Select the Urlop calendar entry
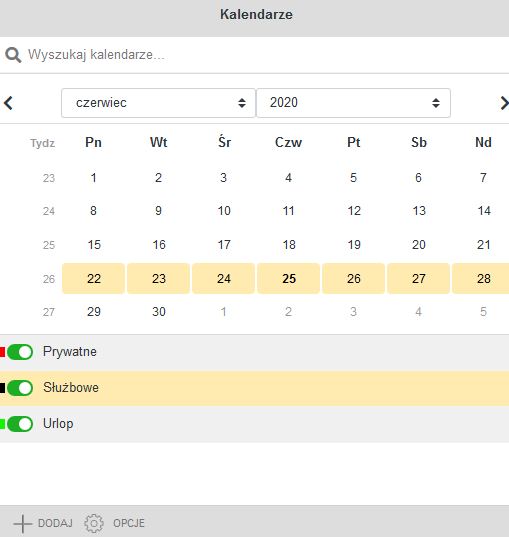This screenshot has width=509, height=537. pyautogui.click(x=254, y=424)
